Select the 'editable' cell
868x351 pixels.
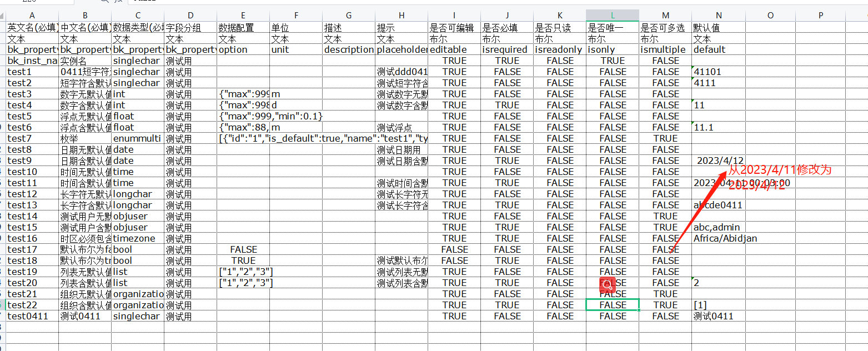454,49
